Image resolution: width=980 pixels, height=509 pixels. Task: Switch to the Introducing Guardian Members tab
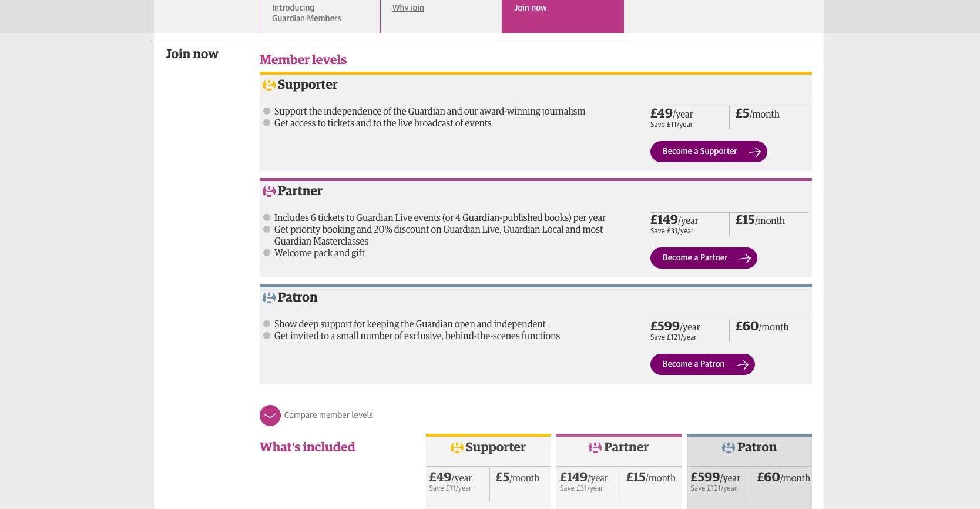(x=306, y=13)
